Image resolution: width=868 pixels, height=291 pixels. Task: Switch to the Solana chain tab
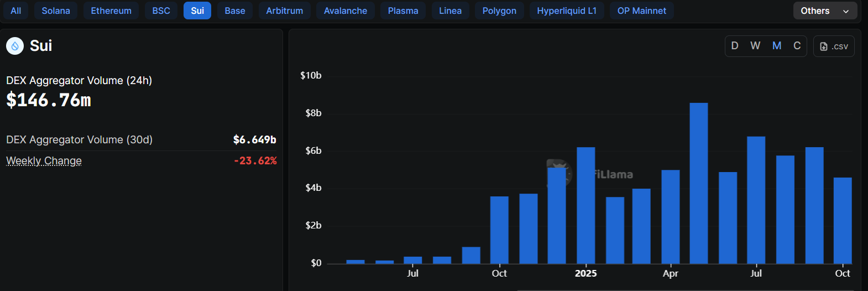tap(56, 11)
